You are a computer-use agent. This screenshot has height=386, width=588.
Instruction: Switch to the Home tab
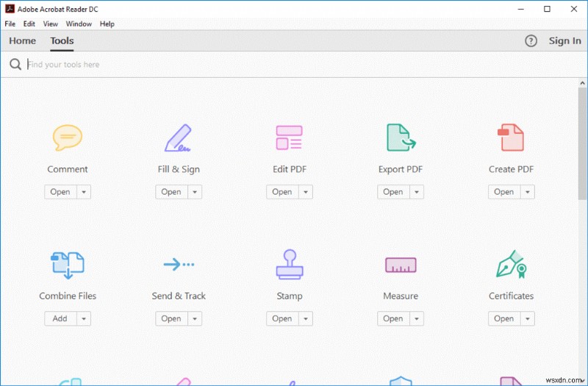(23, 41)
